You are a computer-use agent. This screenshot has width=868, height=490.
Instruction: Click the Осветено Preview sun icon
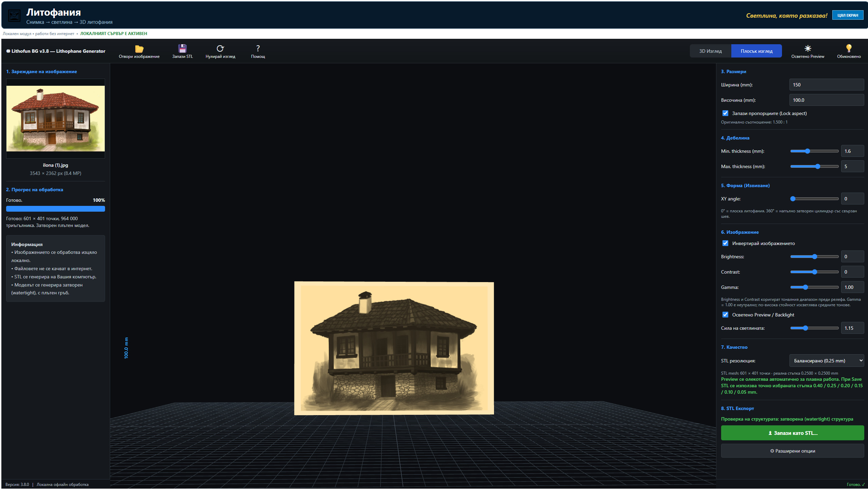(x=807, y=48)
